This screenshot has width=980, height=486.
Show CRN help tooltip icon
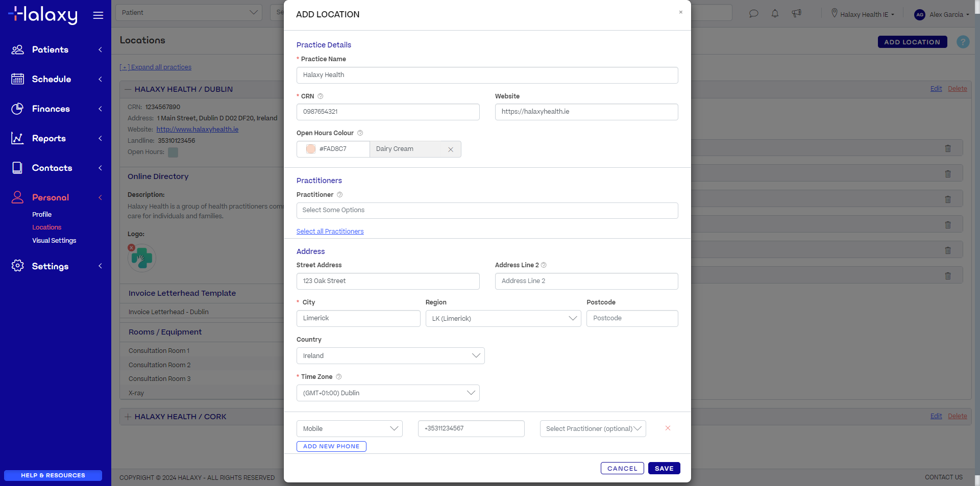[x=321, y=96]
